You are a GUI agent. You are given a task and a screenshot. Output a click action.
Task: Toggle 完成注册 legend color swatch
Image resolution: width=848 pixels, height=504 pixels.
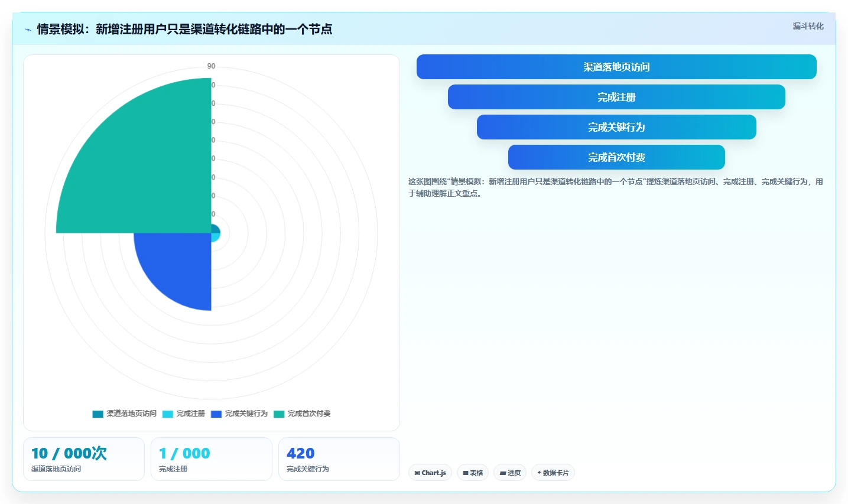coord(168,414)
